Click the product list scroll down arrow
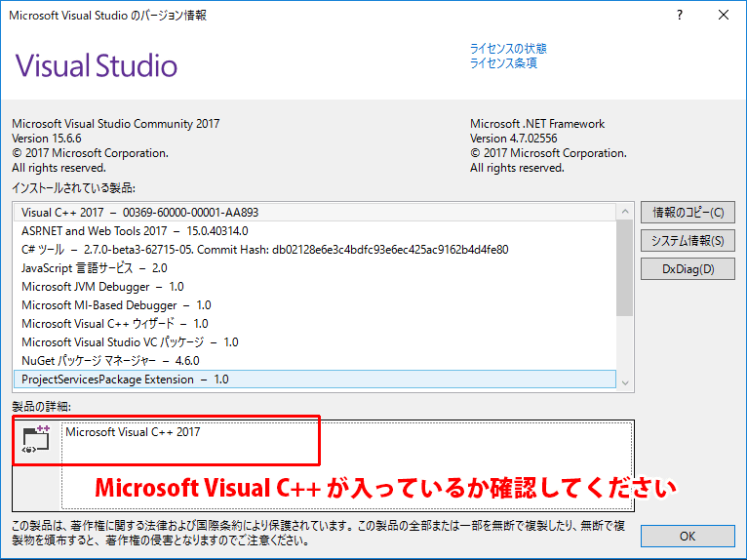Image resolution: width=747 pixels, height=560 pixels. pyautogui.click(x=625, y=382)
